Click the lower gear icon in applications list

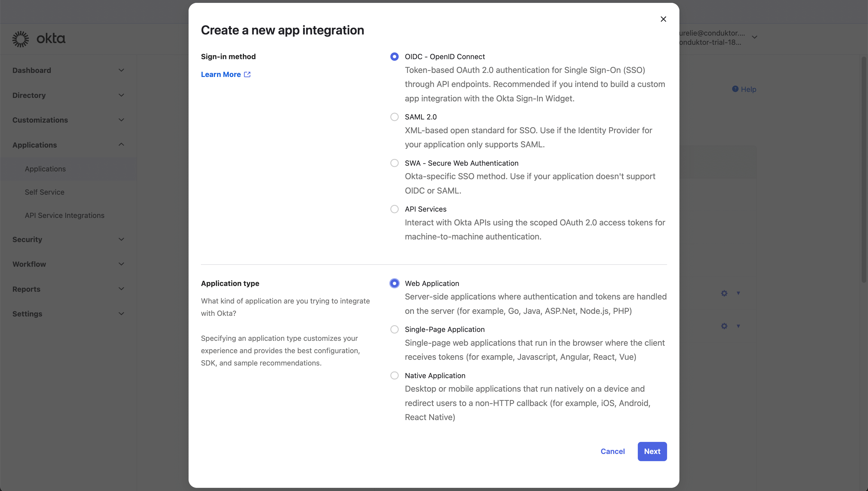pos(724,326)
